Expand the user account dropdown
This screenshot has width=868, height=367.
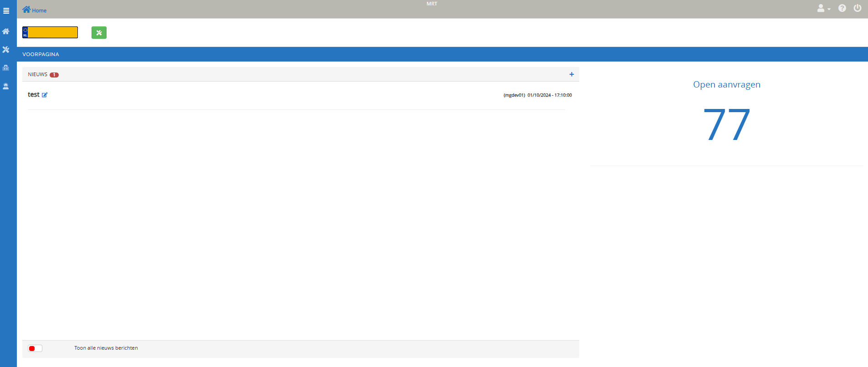click(x=823, y=9)
